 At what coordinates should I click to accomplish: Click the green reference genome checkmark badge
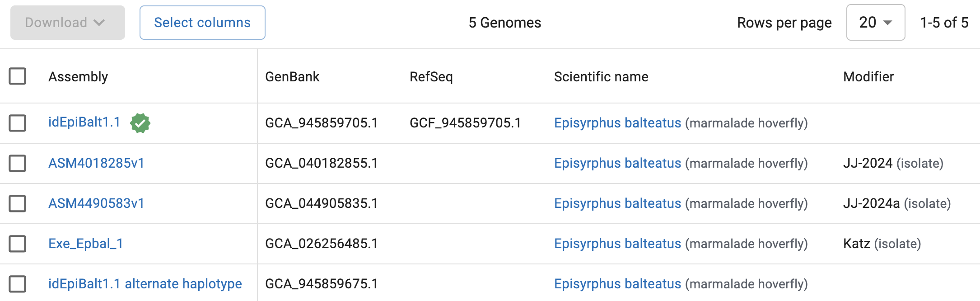140,123
